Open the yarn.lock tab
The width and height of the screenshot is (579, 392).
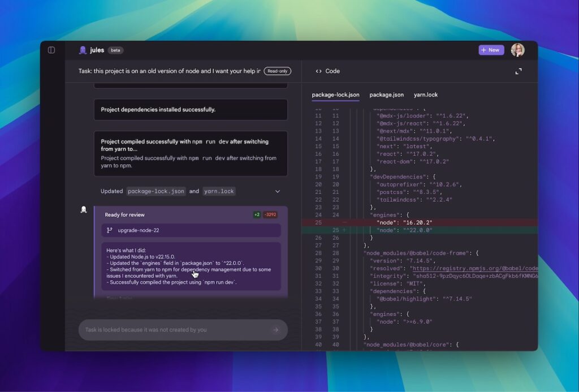click(426, 94)
